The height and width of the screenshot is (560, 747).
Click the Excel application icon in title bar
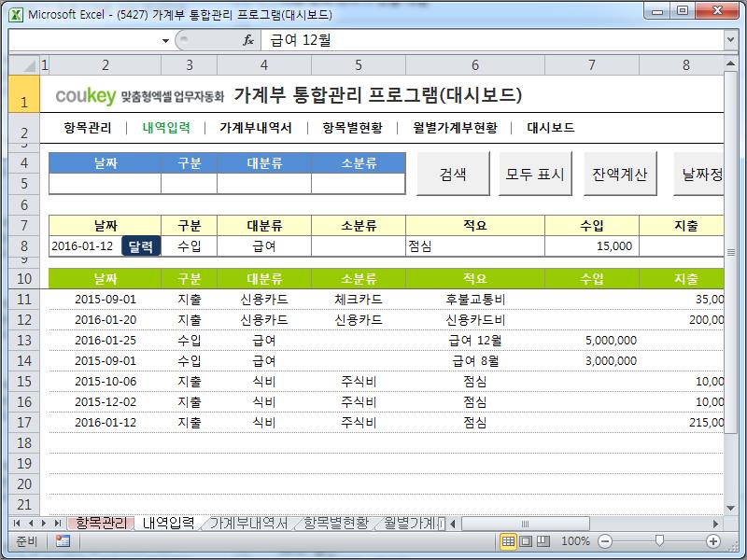16,14
